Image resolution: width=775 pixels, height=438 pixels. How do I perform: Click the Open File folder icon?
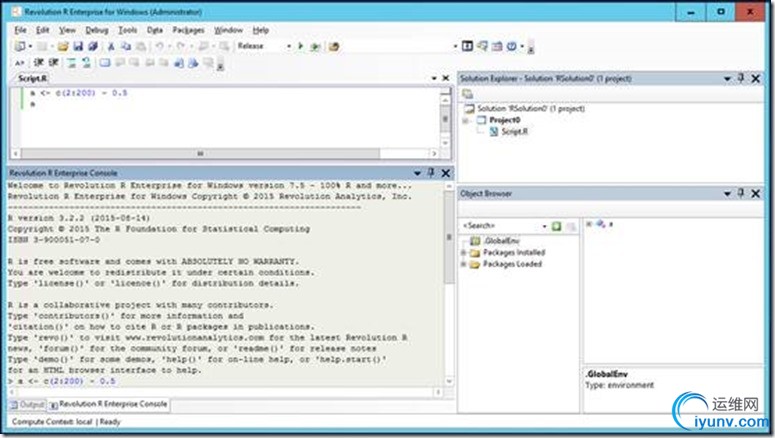tap(63, 46)
